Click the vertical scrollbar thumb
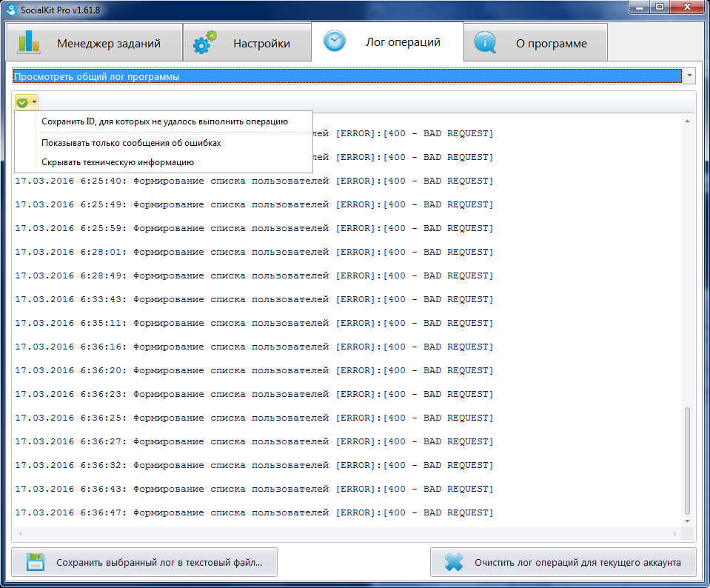Viewport: 710px width, 588px height. coord(687,461)
